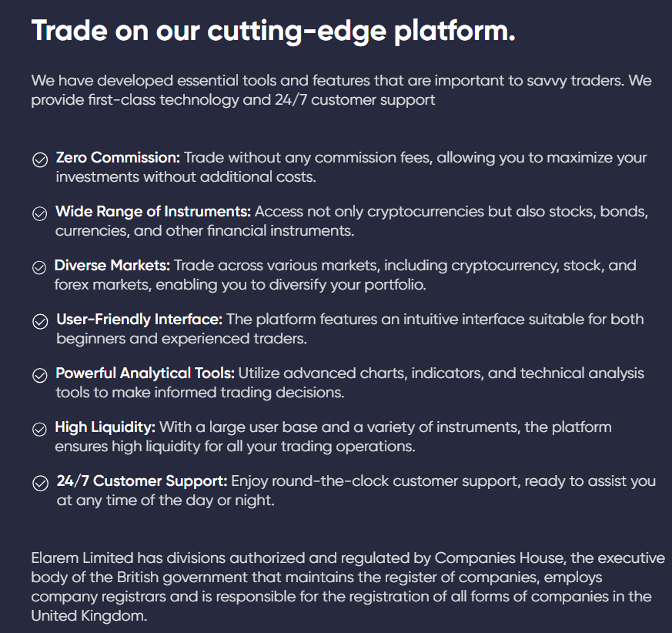Select the 'Wide Range of Instruments:' label

point(153,211)
